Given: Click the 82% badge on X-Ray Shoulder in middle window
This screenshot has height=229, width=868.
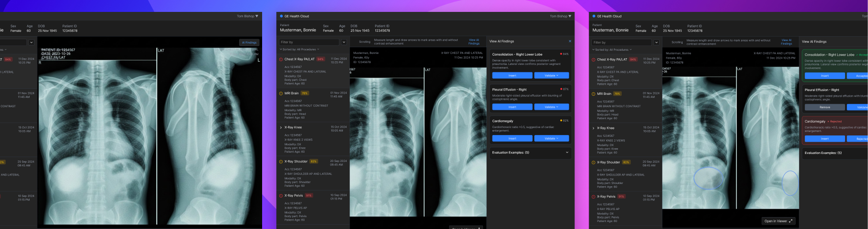Looking at the screenshot, I should (x=314, y=161).
